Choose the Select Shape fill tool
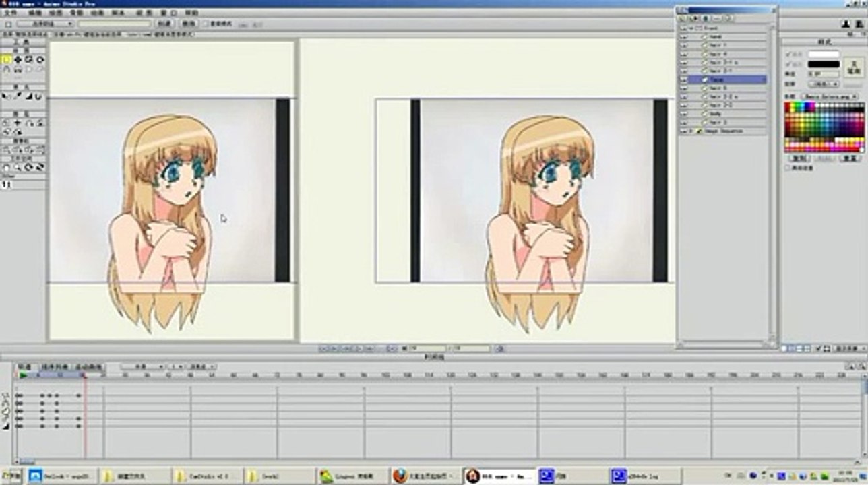 click(x=6, y=96)
